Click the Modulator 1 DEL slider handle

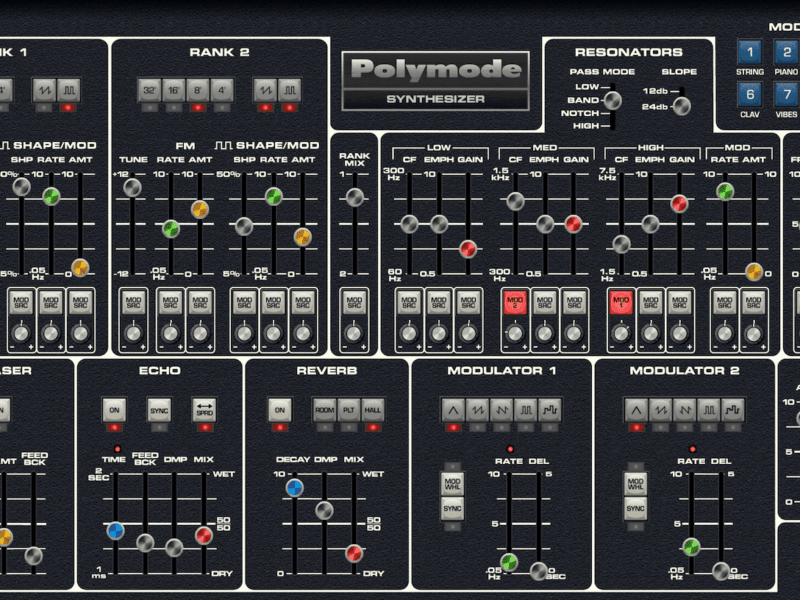click(538, 571)
